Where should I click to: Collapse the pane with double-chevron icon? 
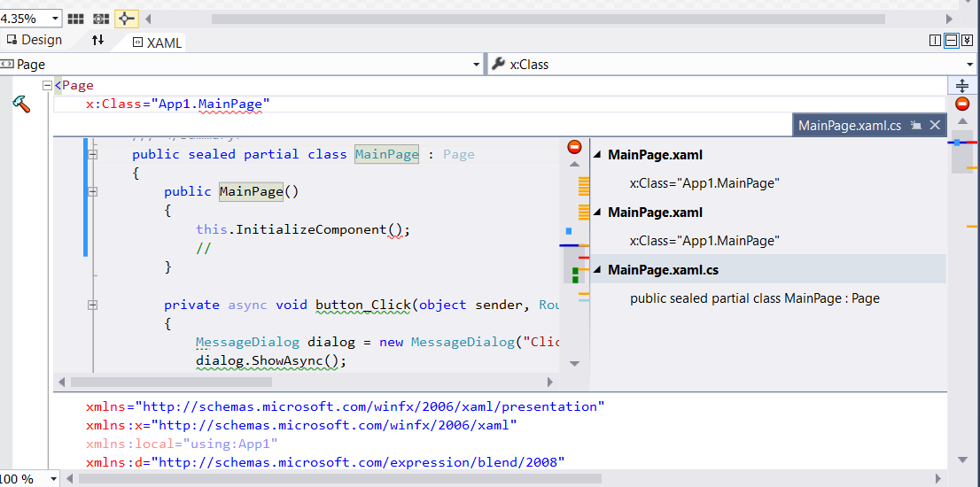[967, 42]
